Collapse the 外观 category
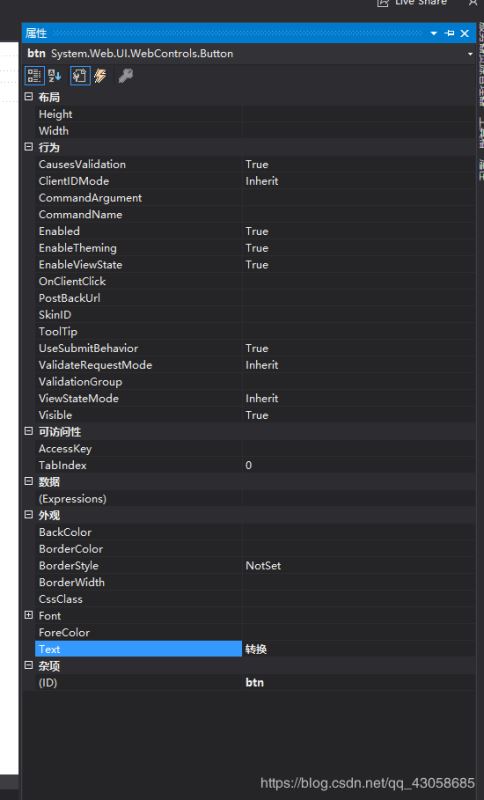The image size is (484, 800). coord(29,515)
